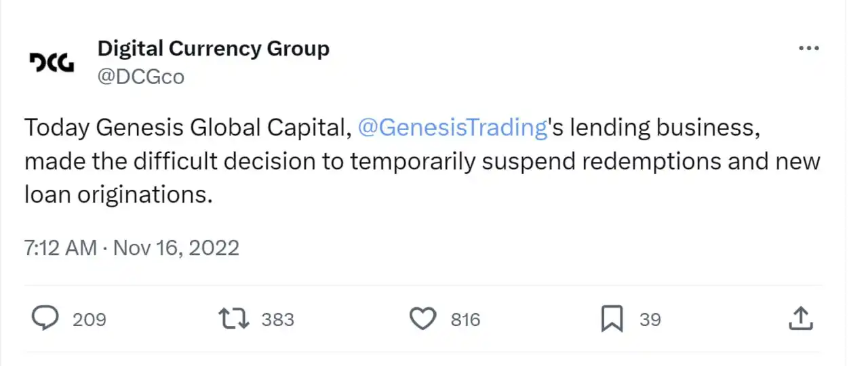Image resolution: width=868 pixels, height=366 pixels.
Task: Follow the @GenesisTrading mention link
Action: pyautogui.click(x=452, y=127)
